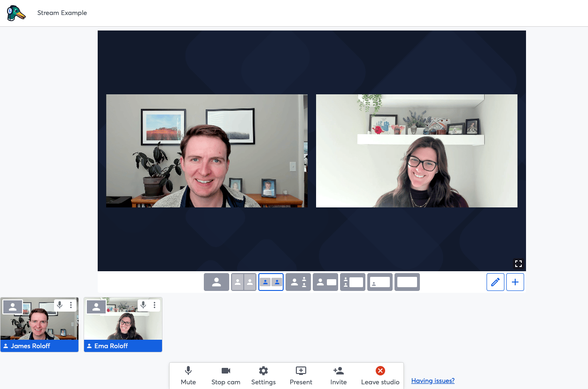Click the StreamYard duck logo
Image resolution: width=588 pixels, height=389 pixels.
pos(16,13)
